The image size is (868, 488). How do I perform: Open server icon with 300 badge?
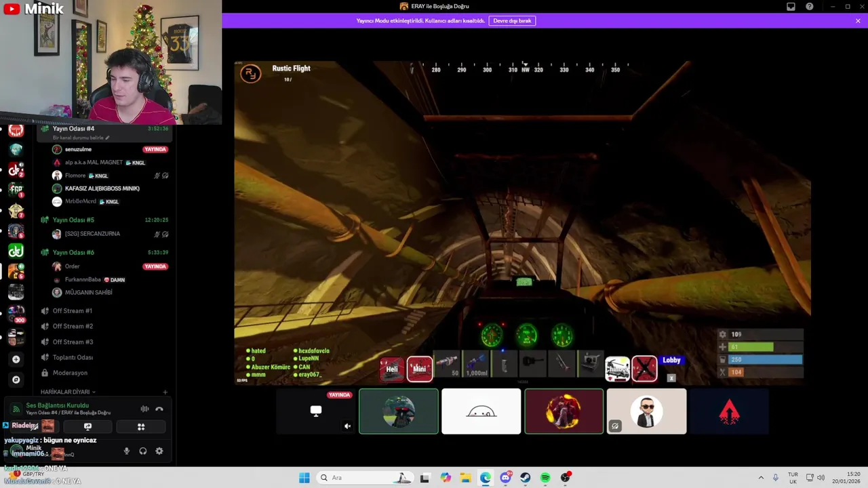pyautogui.click(x=16, y=313)
